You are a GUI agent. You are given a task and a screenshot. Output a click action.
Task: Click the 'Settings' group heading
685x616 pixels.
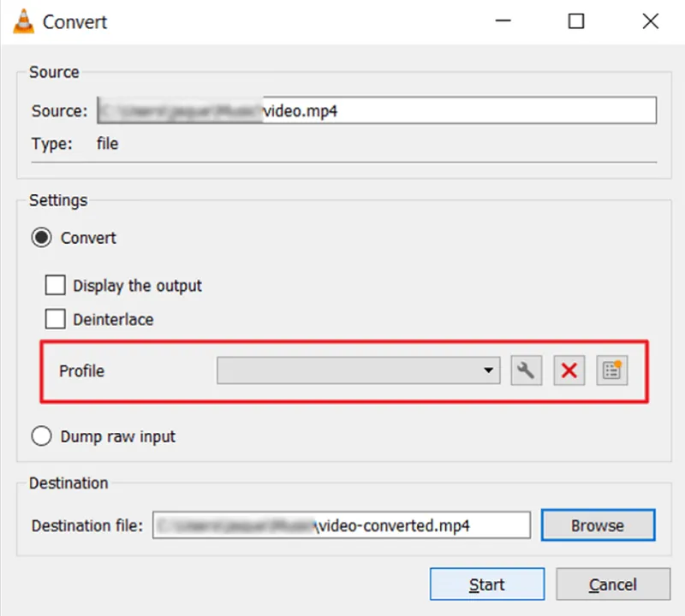coord(58,200)
